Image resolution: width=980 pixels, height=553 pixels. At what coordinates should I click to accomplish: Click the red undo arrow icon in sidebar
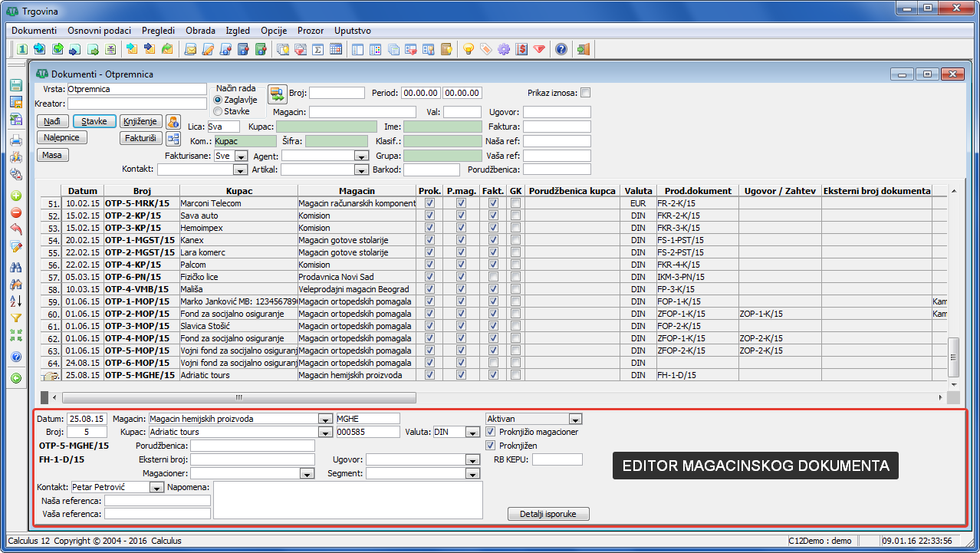[x=16, y=229]
